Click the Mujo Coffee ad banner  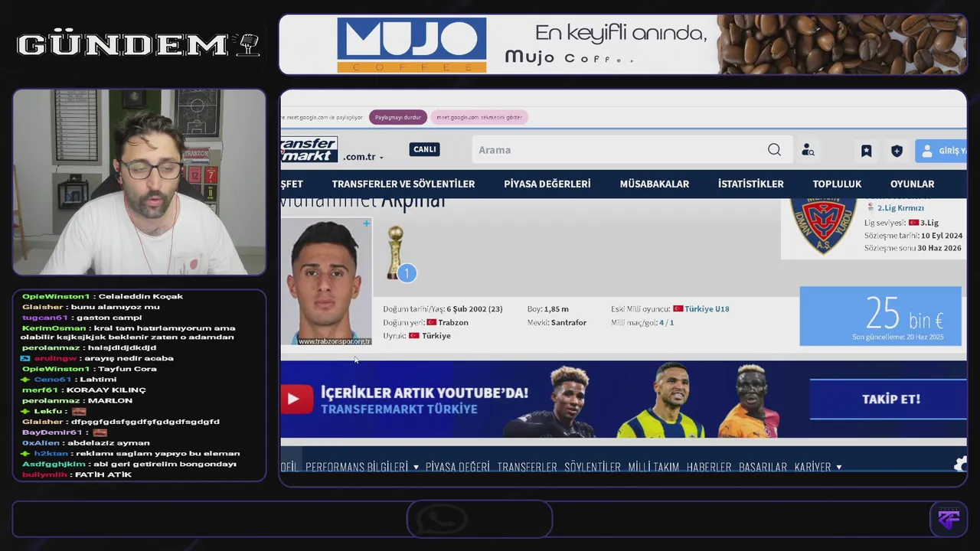[x=622, y=44]
